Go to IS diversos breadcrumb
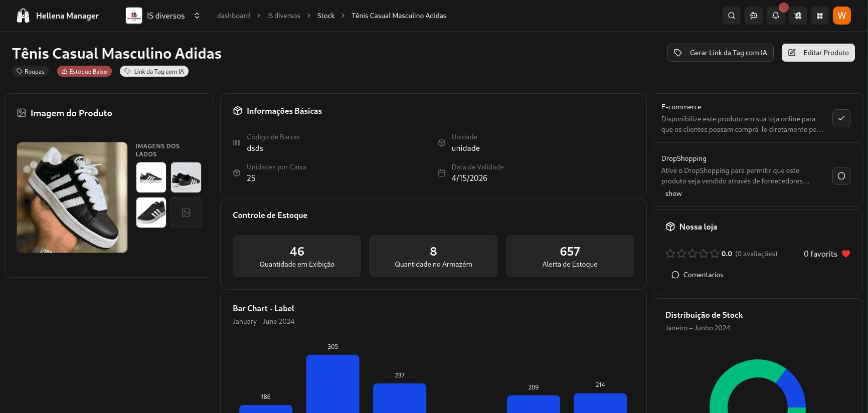Image resolution: width=868 pixels, height=413 pixels. [283, 16]
